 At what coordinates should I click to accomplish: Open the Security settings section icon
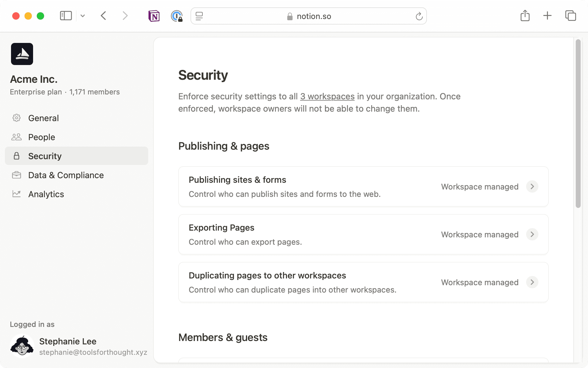(17, 156)
